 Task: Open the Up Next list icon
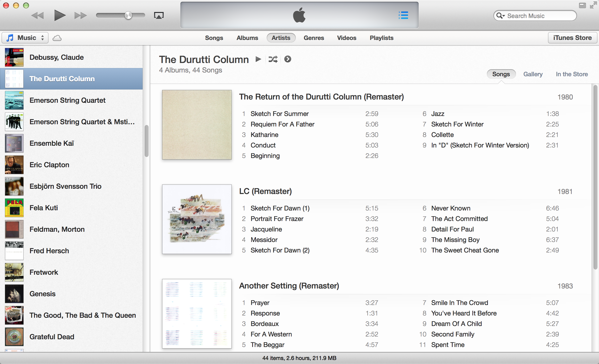(403, 15)
